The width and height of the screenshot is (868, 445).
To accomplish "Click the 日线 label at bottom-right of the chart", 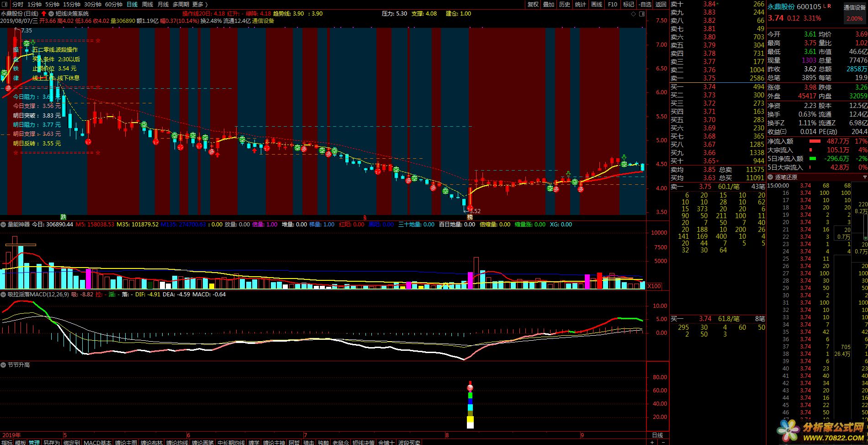I will [x=657, y=435].
